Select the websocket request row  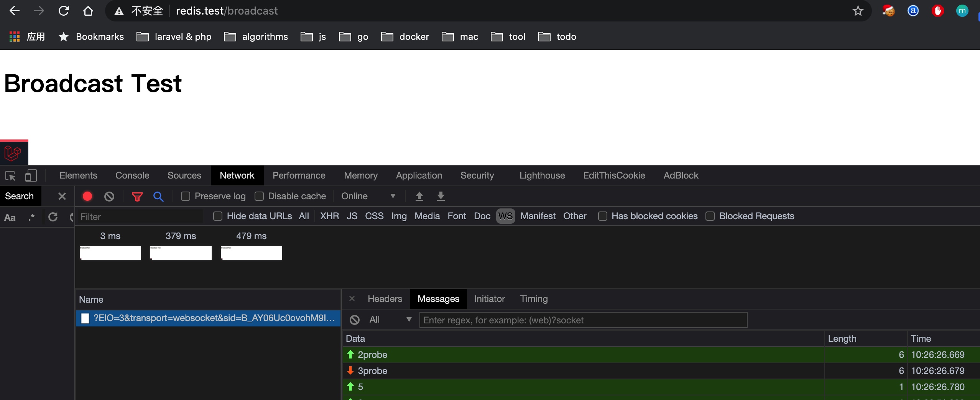(x=208, y=318)
